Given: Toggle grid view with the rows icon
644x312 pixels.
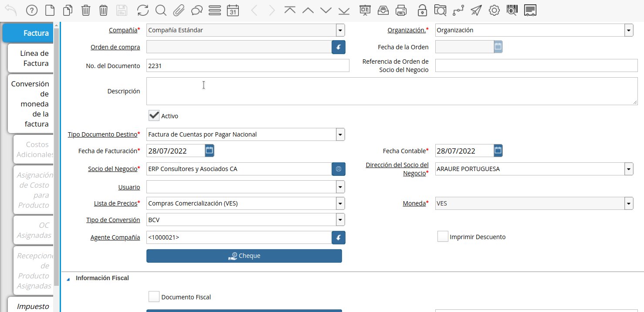Looking at the screenshot, I should point(215,10).
